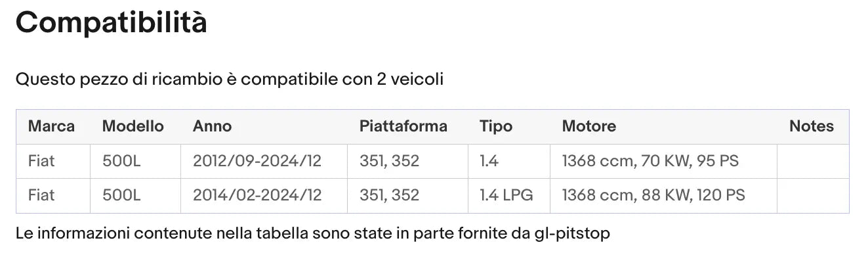The image size is (868, 255).
Task: Click the Motore column header
Action: (589, 126)
